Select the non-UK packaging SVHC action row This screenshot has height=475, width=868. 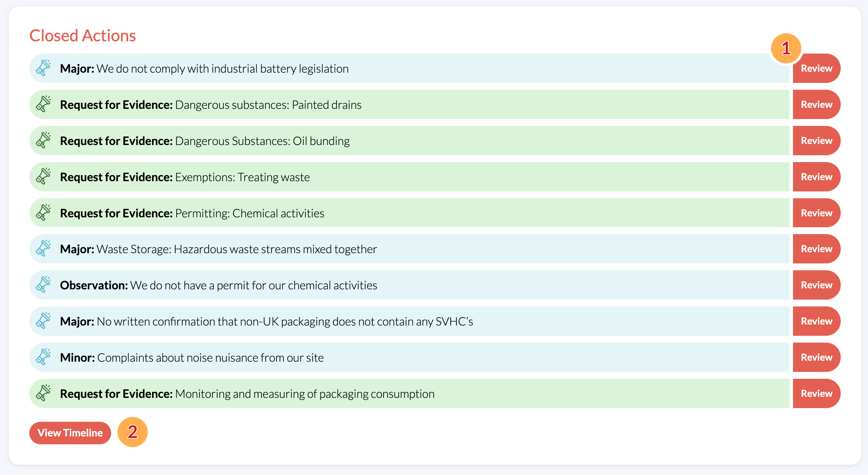click(409, 321)
